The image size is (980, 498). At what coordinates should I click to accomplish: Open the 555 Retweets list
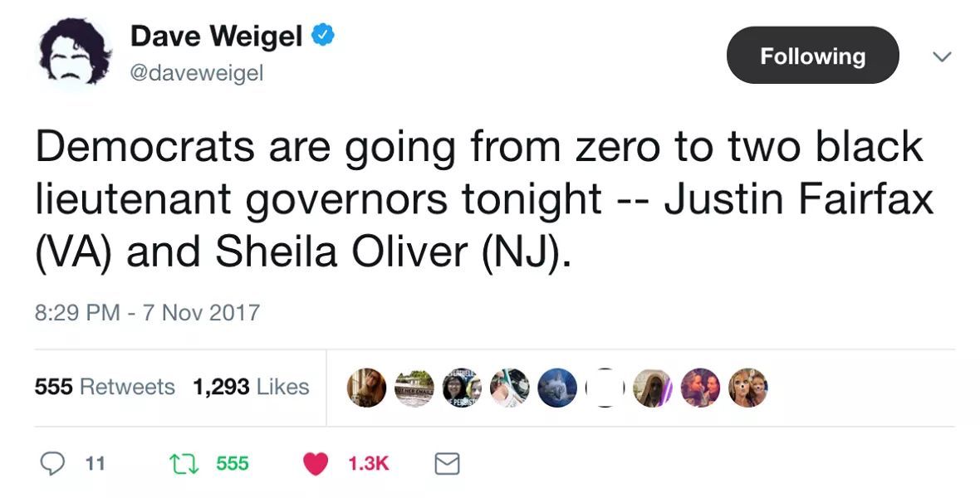(105, 387)
